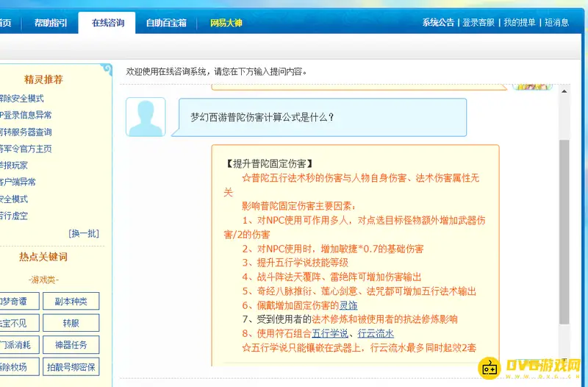Click the 五行学说 hyperlink in item 8
Image resolution: width=588 pixels, height=387 pixels.
coord(330,333)
